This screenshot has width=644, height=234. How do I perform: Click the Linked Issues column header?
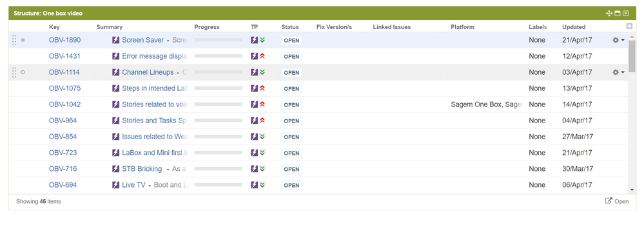pyautogui.click(x=392, y=27)
